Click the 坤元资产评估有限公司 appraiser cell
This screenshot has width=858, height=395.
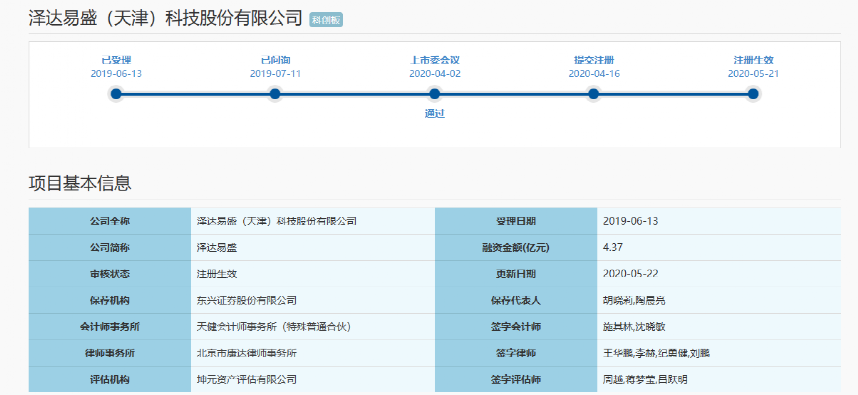312,379
